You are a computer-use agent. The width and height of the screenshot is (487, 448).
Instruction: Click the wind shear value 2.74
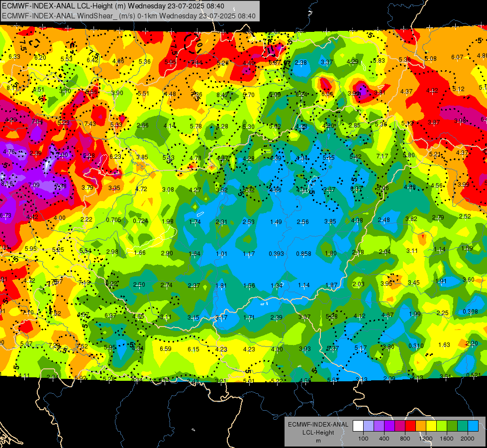click(167, 285)
